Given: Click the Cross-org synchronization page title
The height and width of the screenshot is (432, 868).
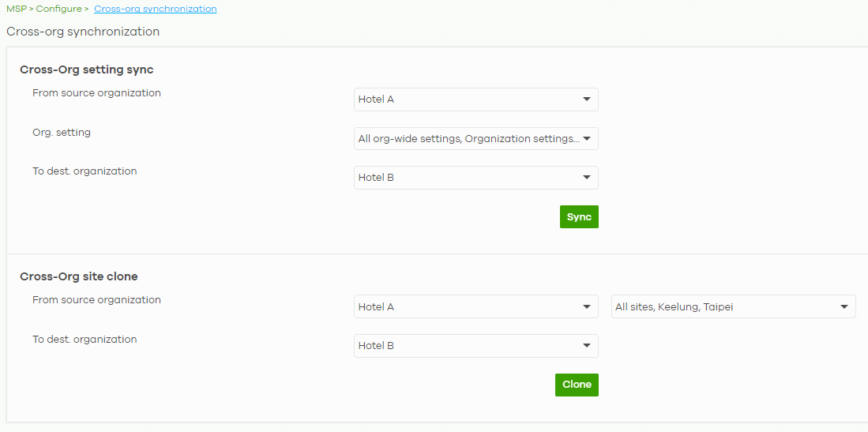Looking at the screenshot, I should click(83, 32).
